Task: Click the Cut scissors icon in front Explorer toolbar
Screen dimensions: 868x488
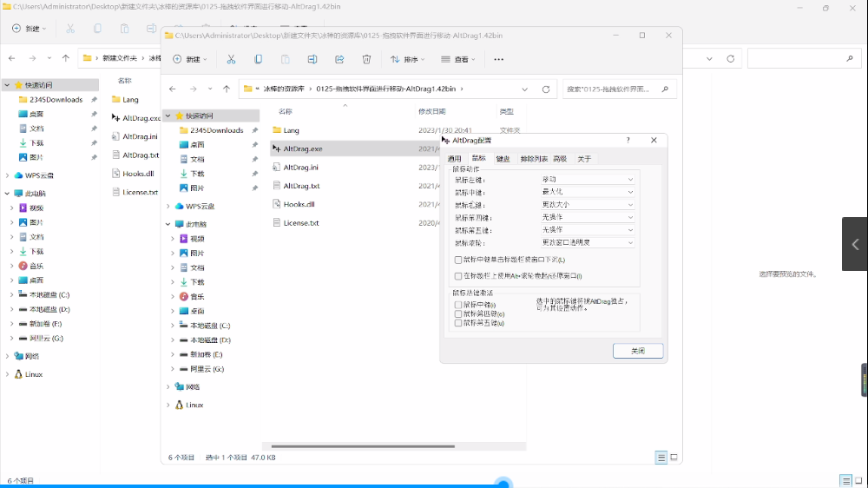Action: click(231, 59)
